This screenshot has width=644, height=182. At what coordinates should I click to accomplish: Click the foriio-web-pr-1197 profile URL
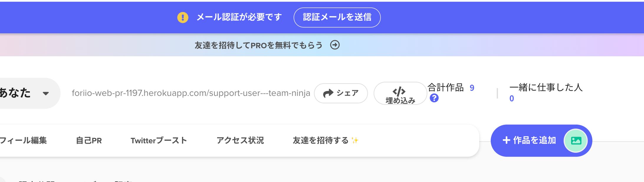[x=191, y=93]
